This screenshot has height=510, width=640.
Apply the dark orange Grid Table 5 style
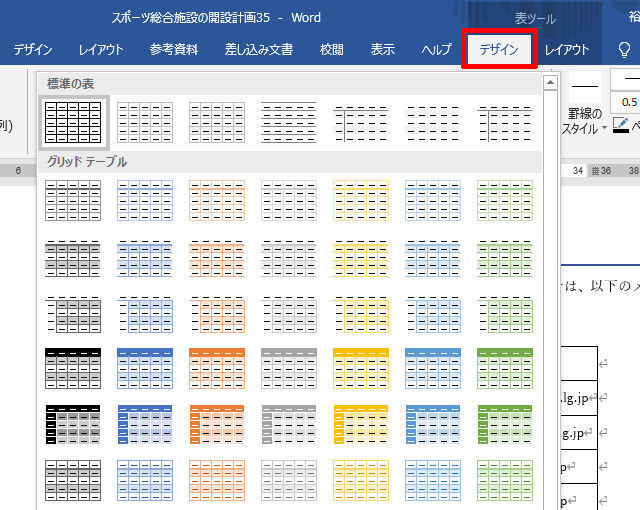(217, 424)
